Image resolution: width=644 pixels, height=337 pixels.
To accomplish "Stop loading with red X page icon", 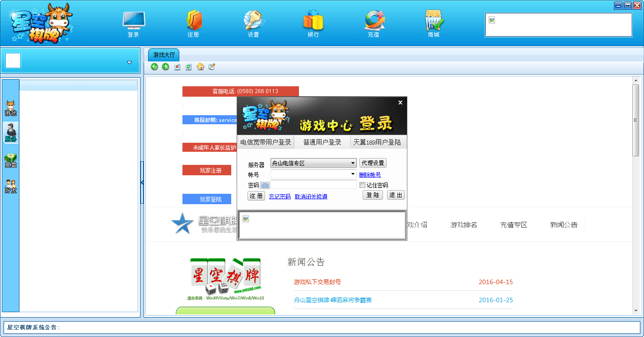I will pos(177,67).
